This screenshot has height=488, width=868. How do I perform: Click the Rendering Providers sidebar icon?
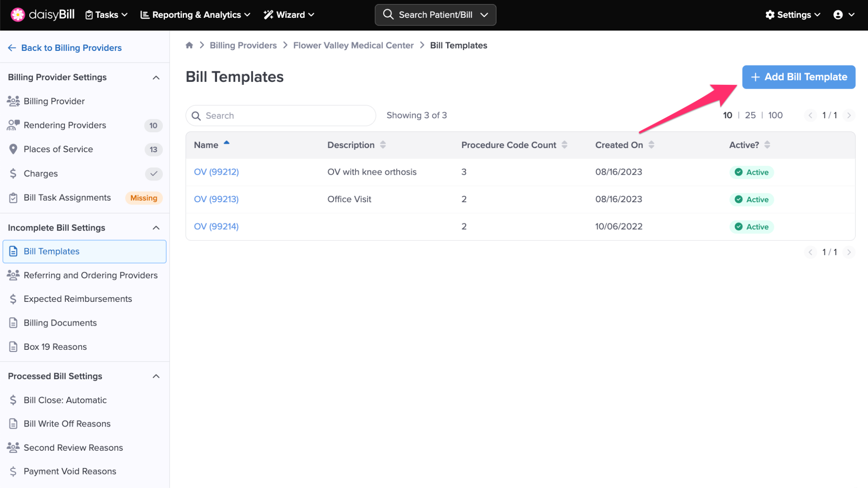point(13,125)
